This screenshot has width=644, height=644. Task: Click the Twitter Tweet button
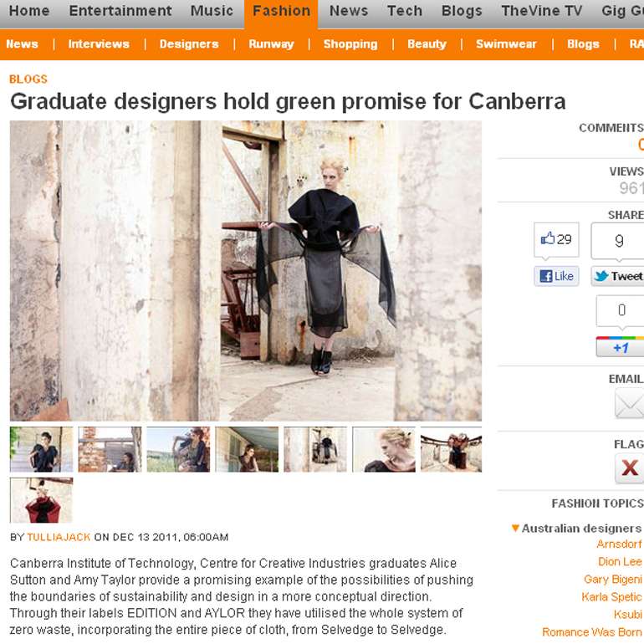pyautogui.click(x=617, y=276)
